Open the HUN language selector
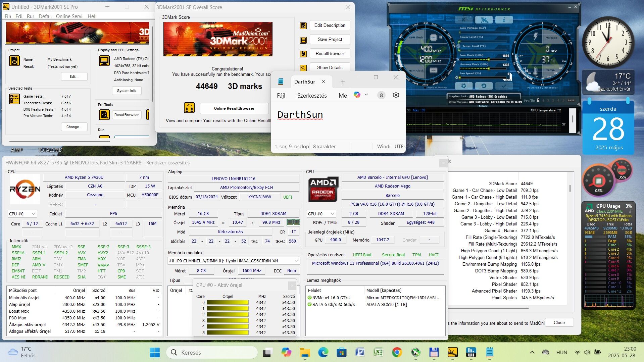Viewport: 644px width, 362px height. coord(562,352)
